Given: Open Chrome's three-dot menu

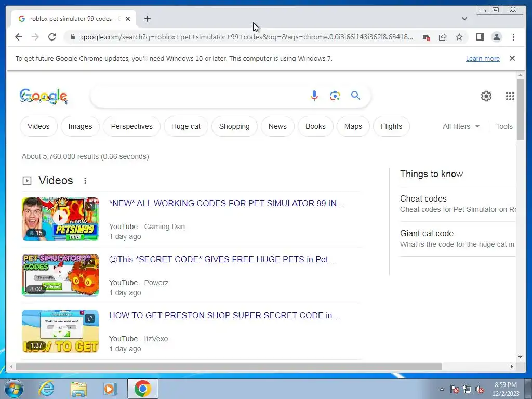Looking at the screenshot, I should pyautogui.click(x=513, y=37).
